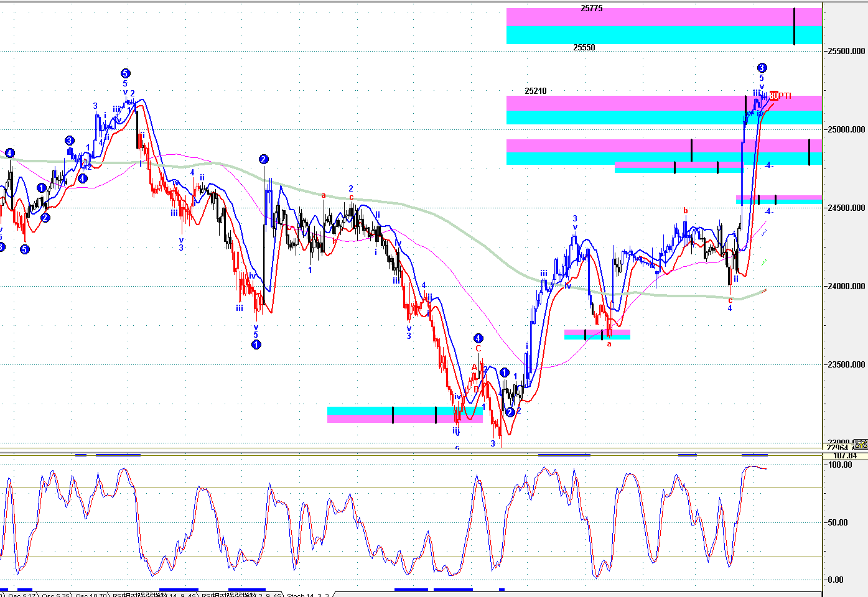Viewport: 868px width, 597px height.
Task: Open the Stoch 14, 3, 3 indicator tab
Action: pos(307,595)
